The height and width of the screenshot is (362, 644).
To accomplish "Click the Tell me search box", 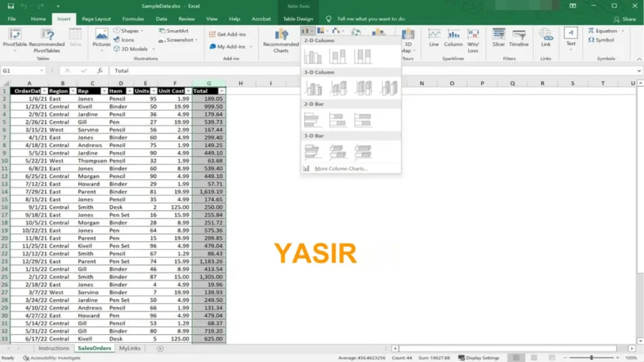I will [370, 19].
